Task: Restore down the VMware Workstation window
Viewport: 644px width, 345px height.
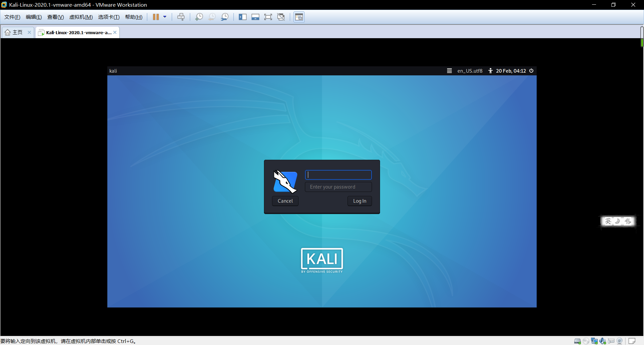Action: tap(613, 5)
